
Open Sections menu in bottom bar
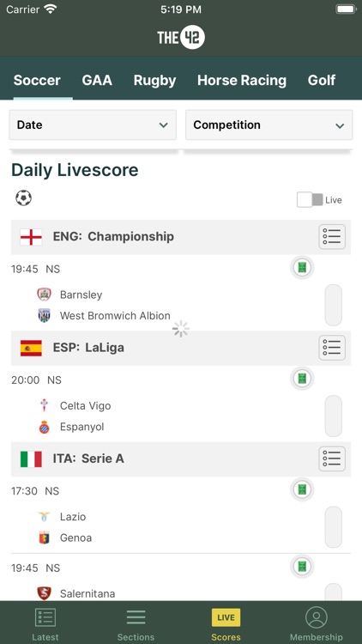[x=136, y=617]
